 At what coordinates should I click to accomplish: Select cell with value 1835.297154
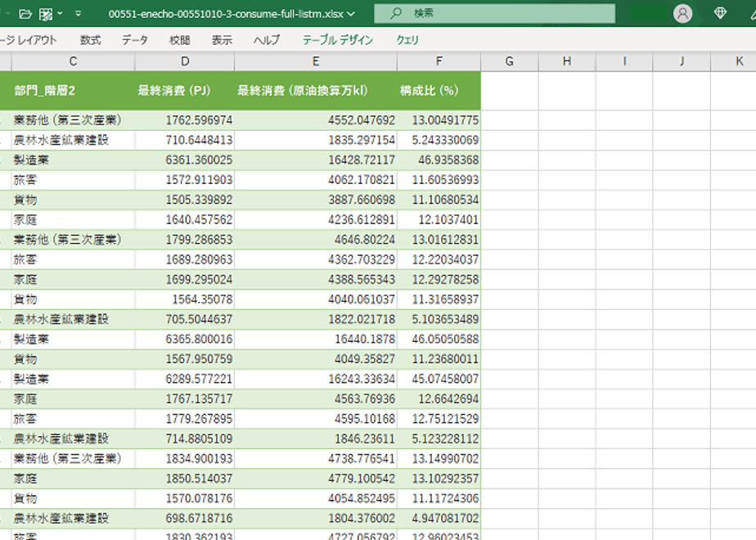316,140
